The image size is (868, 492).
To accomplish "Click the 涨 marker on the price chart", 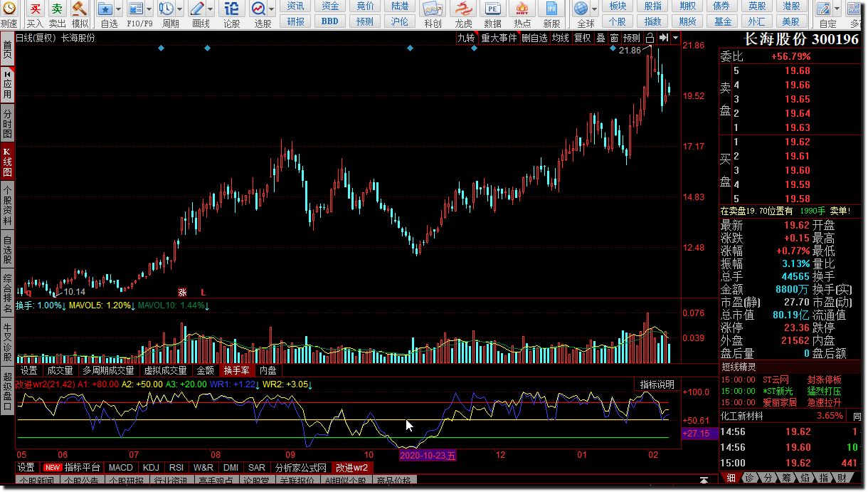I will point(182,292).
